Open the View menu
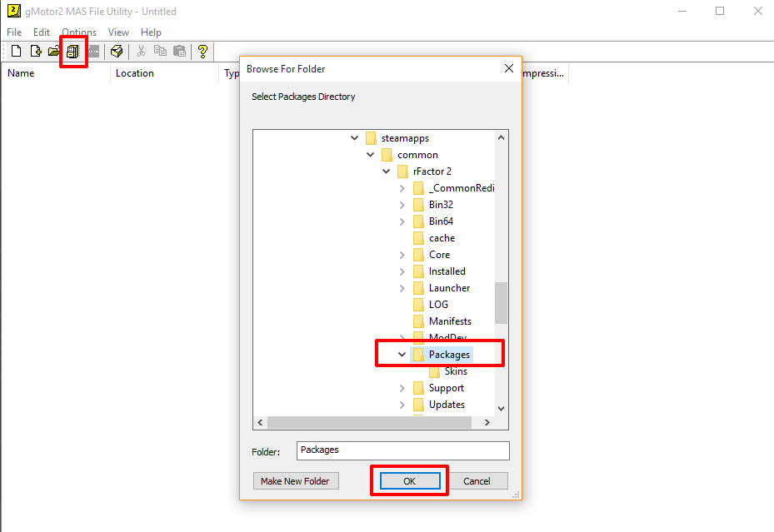 pyautogui.click(x=118, y=32)
